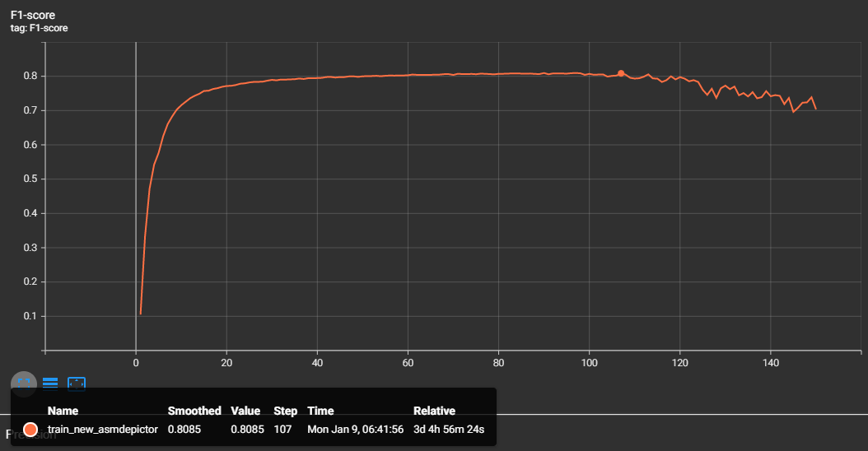Viewport: 868px width, 451px height.
Task: Click y-axis label 0.3
Action: pos(30,248)
